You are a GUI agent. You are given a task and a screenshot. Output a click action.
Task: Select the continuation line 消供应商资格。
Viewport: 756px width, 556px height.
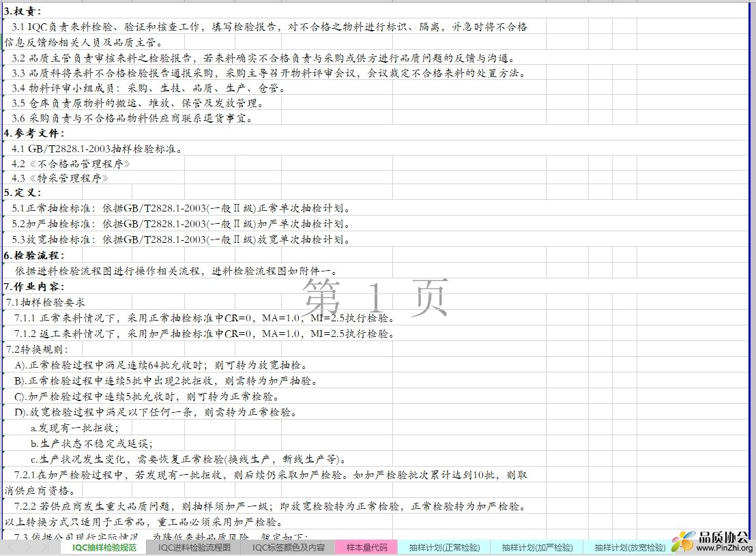coord(40,491)
